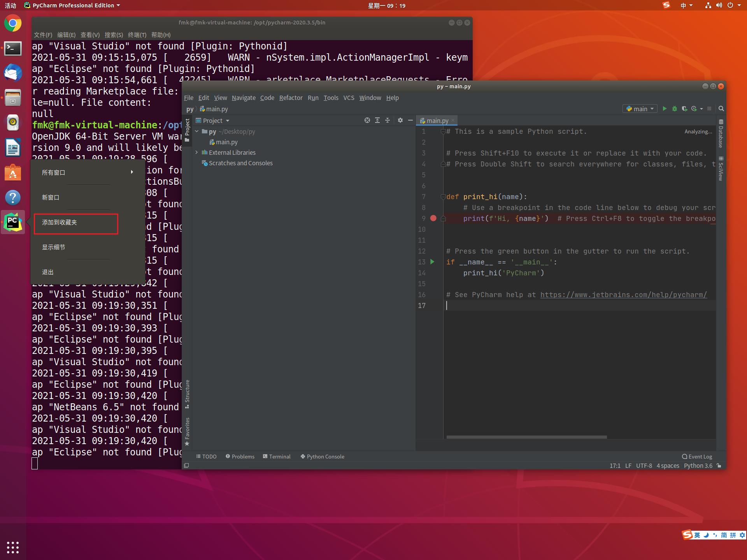This screenshot has width=747, height=560.
Task: Open Google Chrome from the dock
Action: pos(13,24)
